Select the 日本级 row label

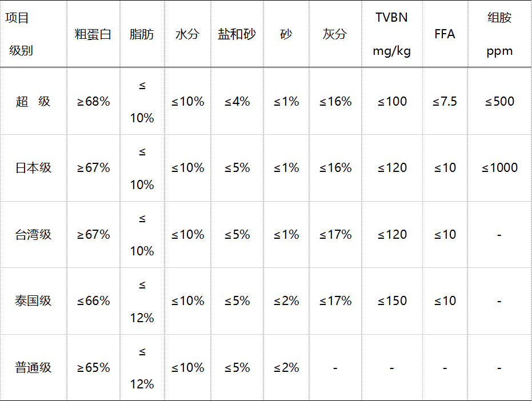(33, 168)
